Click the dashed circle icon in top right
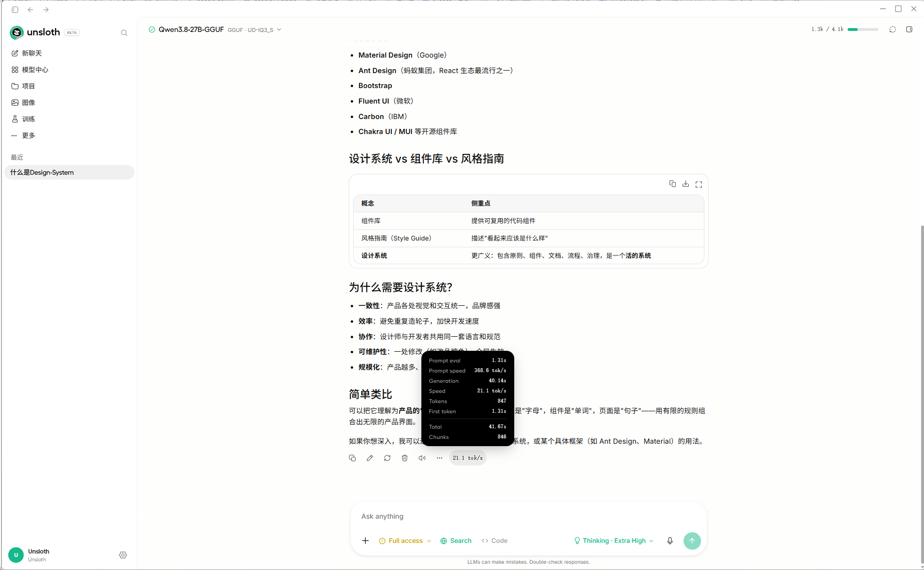Viewport: 924px width, 570px height. point(893,30)
